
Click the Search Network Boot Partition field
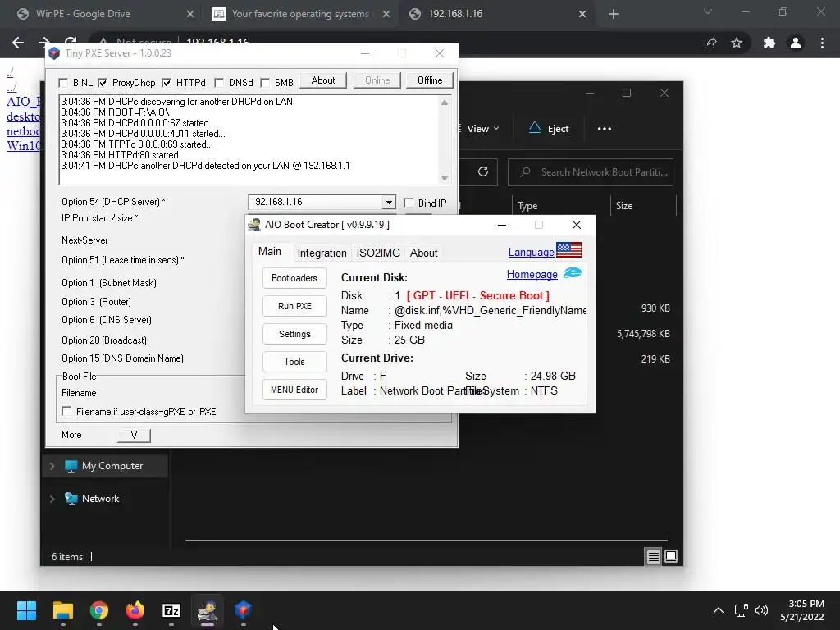(x=591, y=172)
